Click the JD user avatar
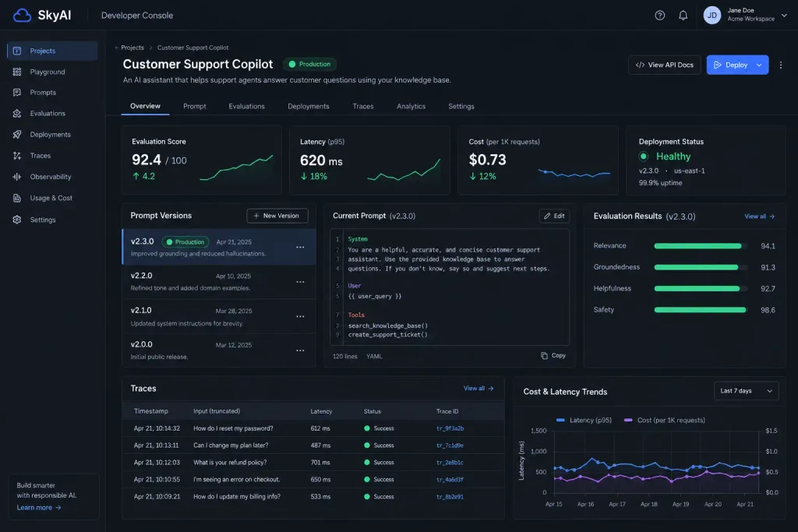 point(712,16)
